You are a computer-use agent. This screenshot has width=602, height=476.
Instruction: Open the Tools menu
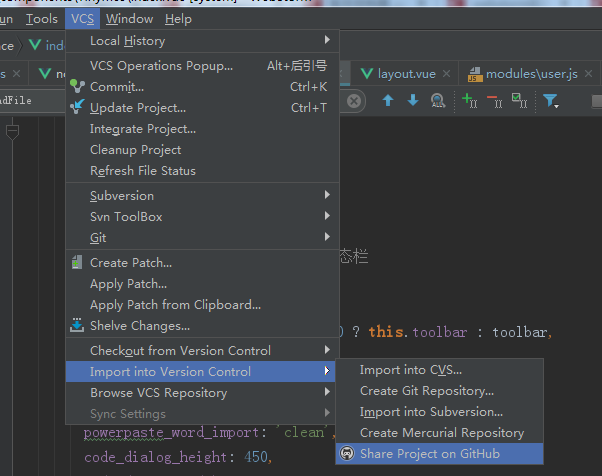41,19
